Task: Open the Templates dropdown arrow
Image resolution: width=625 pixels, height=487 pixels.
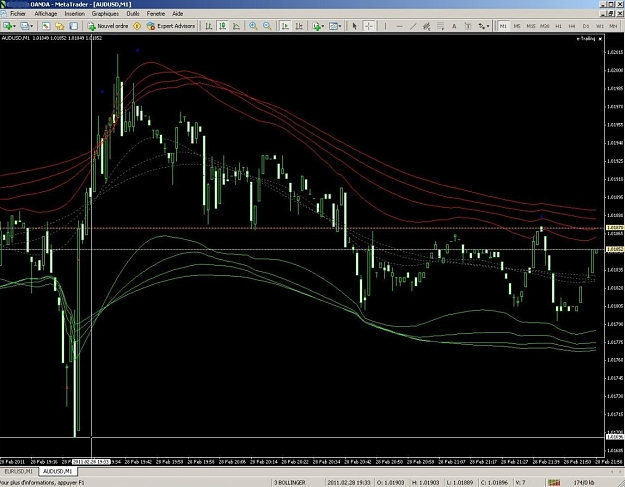Action: coord(340,26)
